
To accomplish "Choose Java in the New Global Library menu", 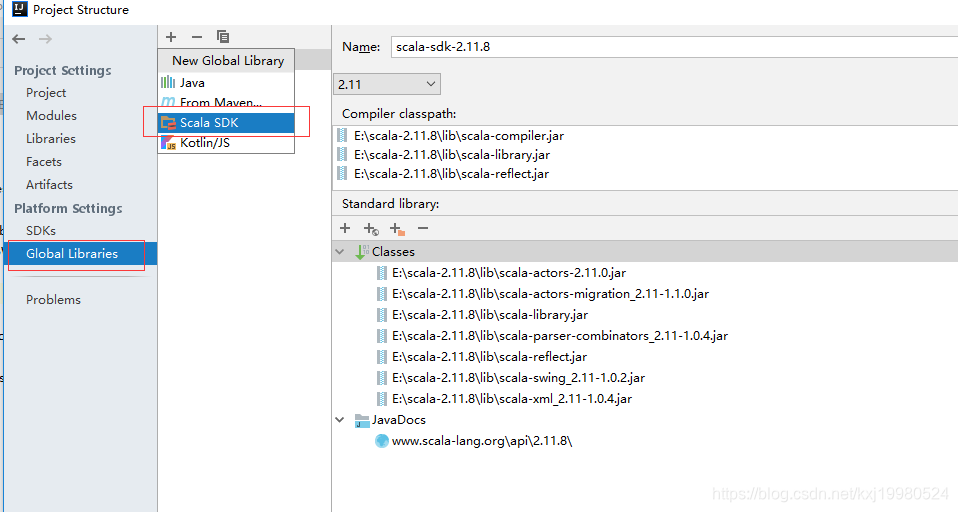I will (226, 82).
